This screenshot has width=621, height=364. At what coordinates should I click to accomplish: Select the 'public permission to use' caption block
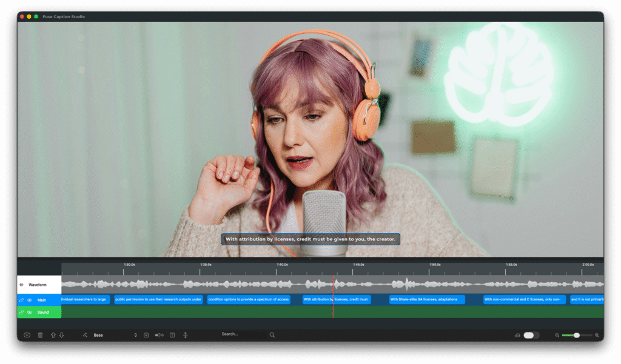[x=158, y=299]
